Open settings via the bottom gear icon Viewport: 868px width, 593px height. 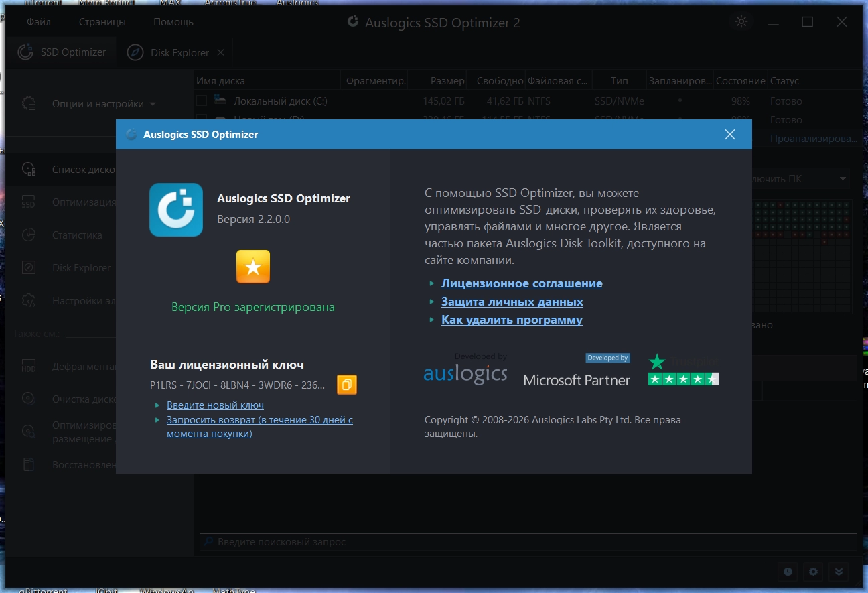pyautogui.click(x=813, y=572)
